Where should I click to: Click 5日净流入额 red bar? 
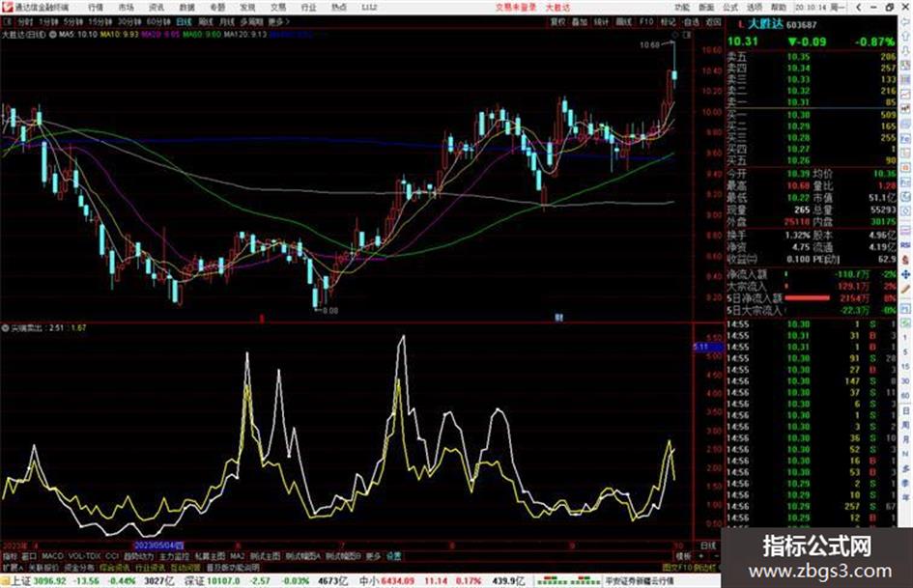pos(807,298)
